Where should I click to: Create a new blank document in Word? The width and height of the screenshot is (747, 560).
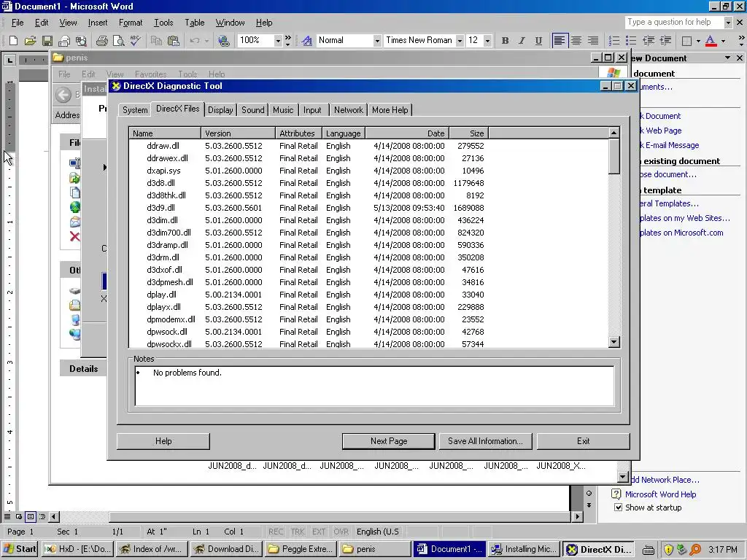[13, 41]
